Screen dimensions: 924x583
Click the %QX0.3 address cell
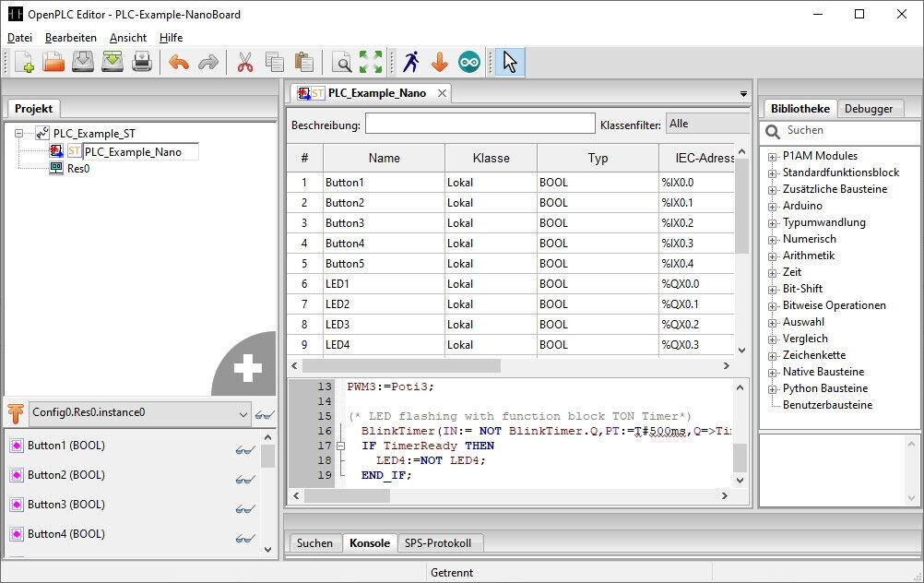point(696,345)
